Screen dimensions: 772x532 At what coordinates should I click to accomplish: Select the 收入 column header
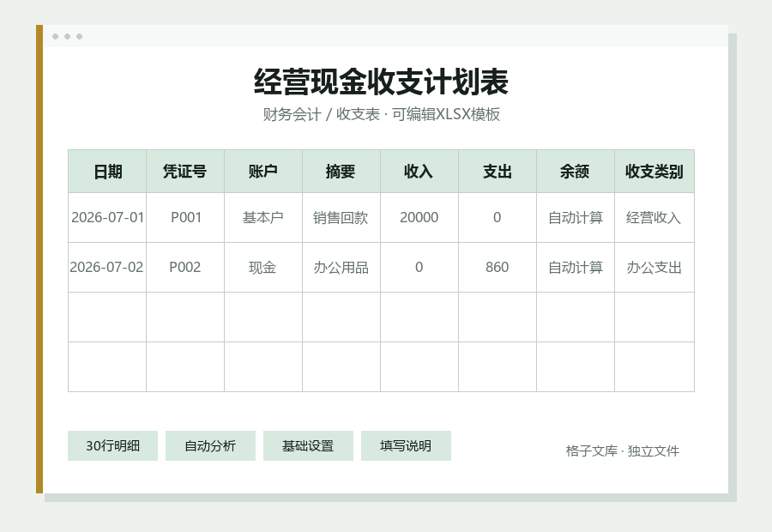[419, 172]
